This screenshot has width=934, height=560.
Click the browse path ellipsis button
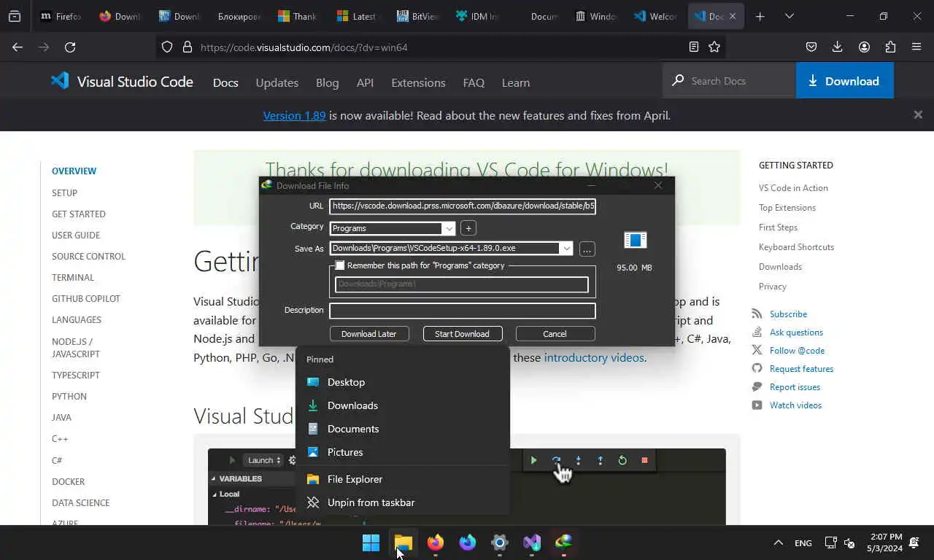[x=587, y=249]
